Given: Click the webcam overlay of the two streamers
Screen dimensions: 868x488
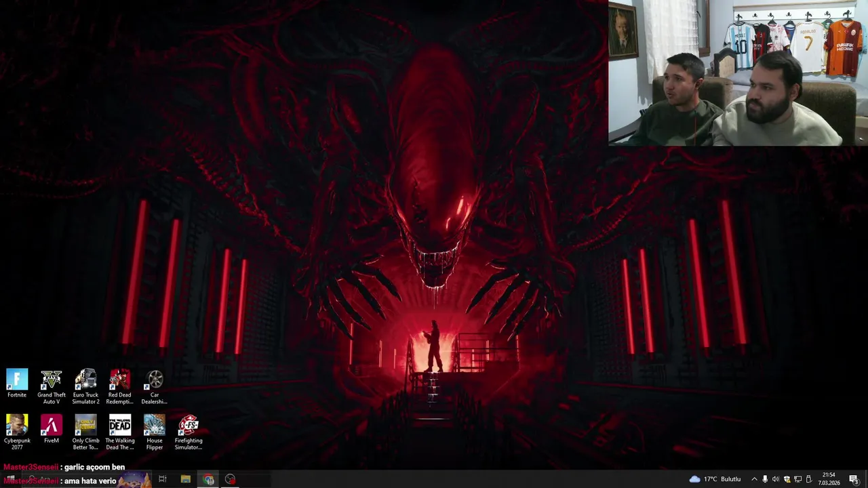Looking at the screenshot, I should [x=738, y=73].
